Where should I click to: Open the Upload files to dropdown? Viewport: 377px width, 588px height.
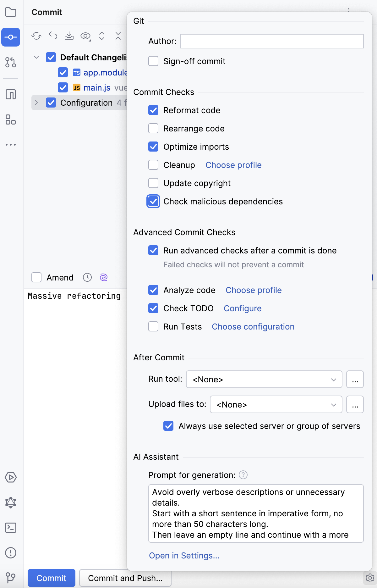(276, 405)
